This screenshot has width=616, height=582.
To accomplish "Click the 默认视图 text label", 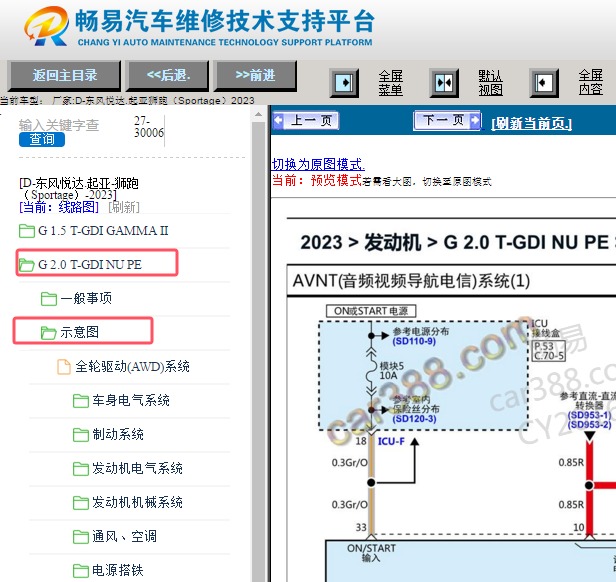I will pos(490,83).
